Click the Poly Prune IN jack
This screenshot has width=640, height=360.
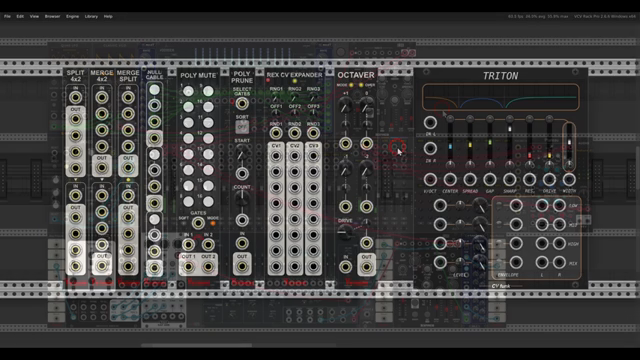[x=242, y=244]
